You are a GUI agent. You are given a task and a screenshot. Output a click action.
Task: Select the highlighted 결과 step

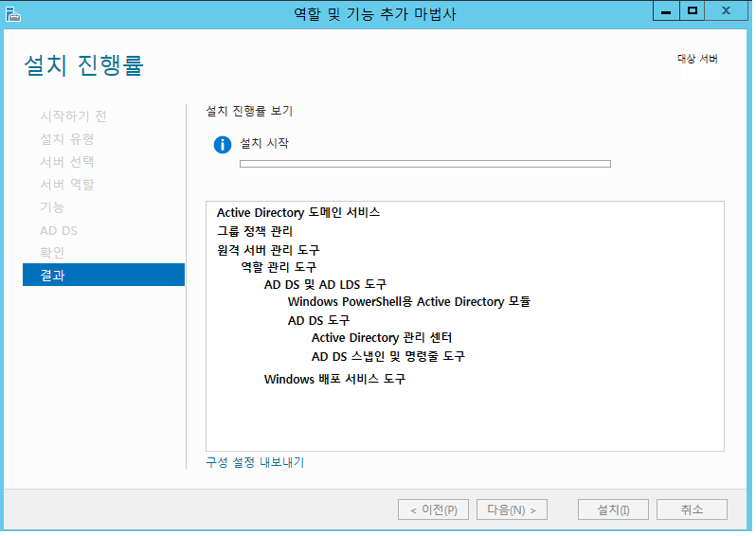point(103,275)
